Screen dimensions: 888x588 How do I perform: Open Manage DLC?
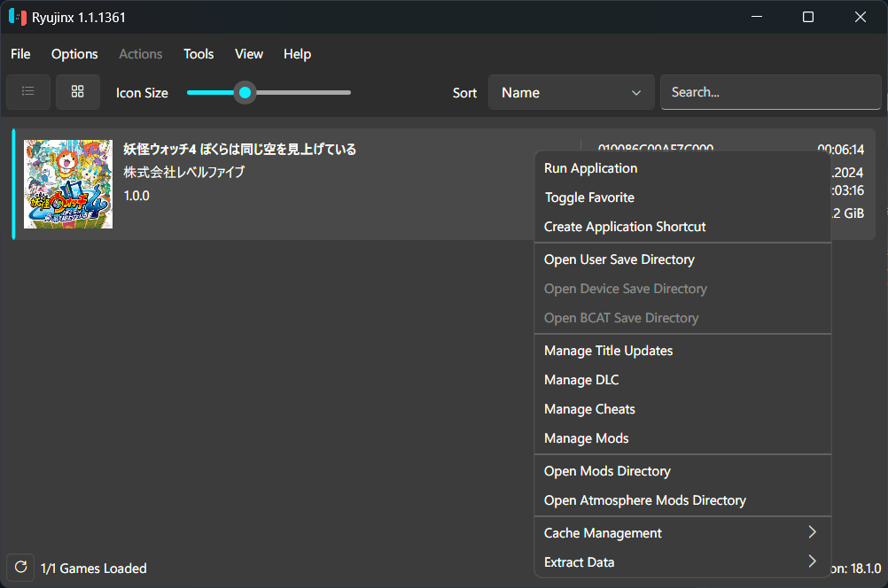[682, 380]
